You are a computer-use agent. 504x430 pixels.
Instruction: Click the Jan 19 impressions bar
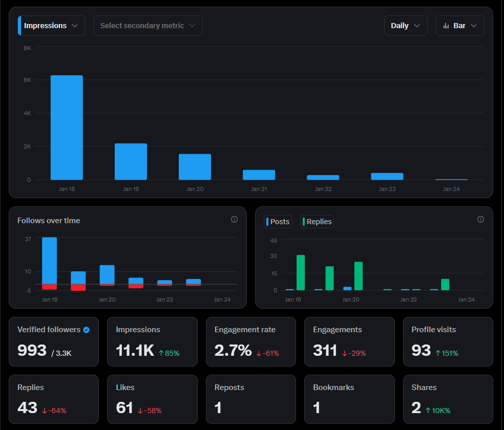tap(131, 162)
